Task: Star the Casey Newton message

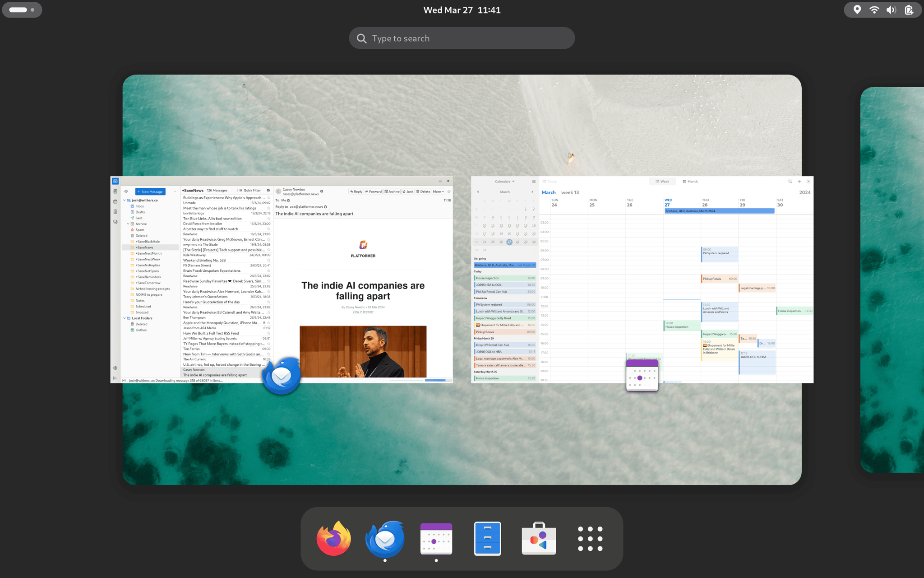Action: point(449,191)
